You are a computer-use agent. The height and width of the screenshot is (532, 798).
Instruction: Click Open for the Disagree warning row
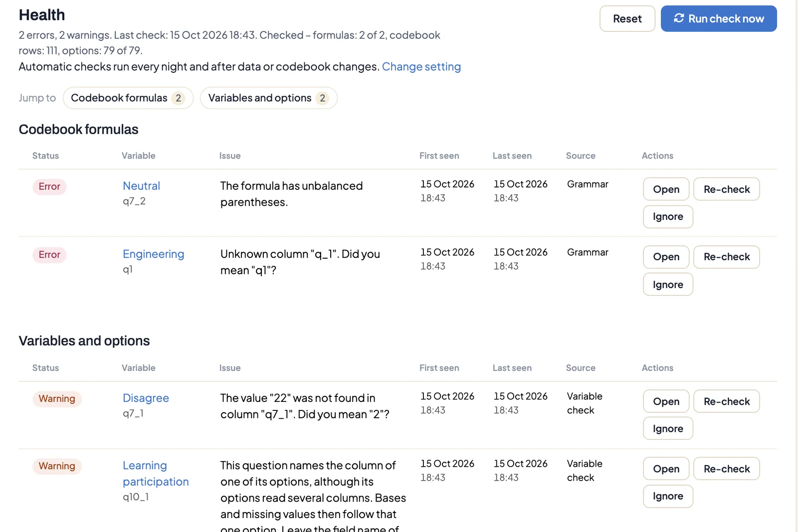tap(666, 401)
